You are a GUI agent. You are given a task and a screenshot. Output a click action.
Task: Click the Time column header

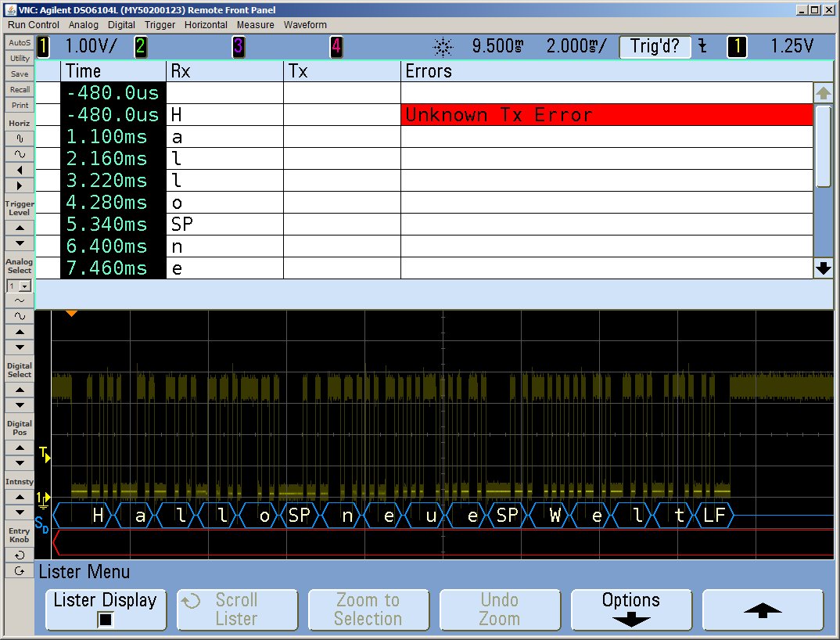[113, 70]
